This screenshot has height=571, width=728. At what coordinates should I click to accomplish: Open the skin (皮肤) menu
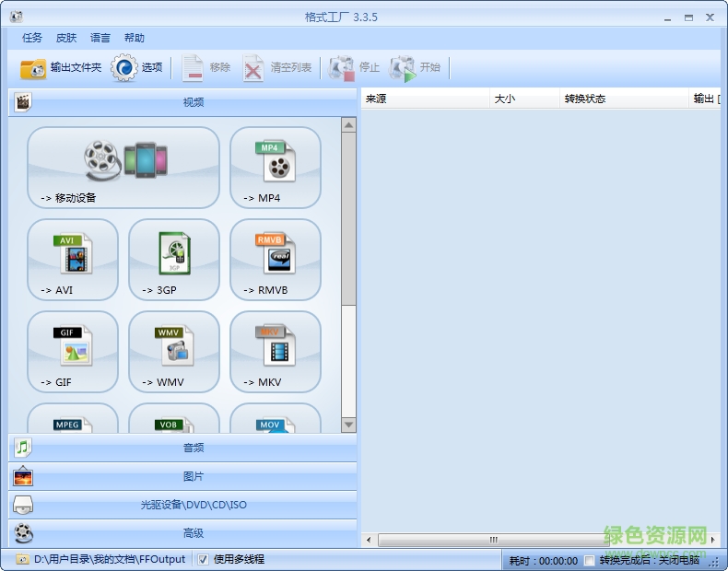pyautogui.click(x=66, y=38)
